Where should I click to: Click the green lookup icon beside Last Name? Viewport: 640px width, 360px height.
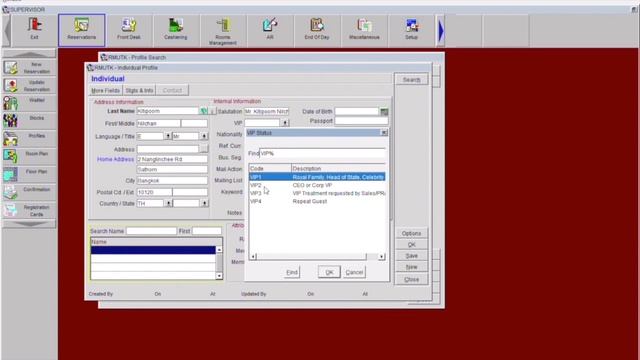[203, 111]
